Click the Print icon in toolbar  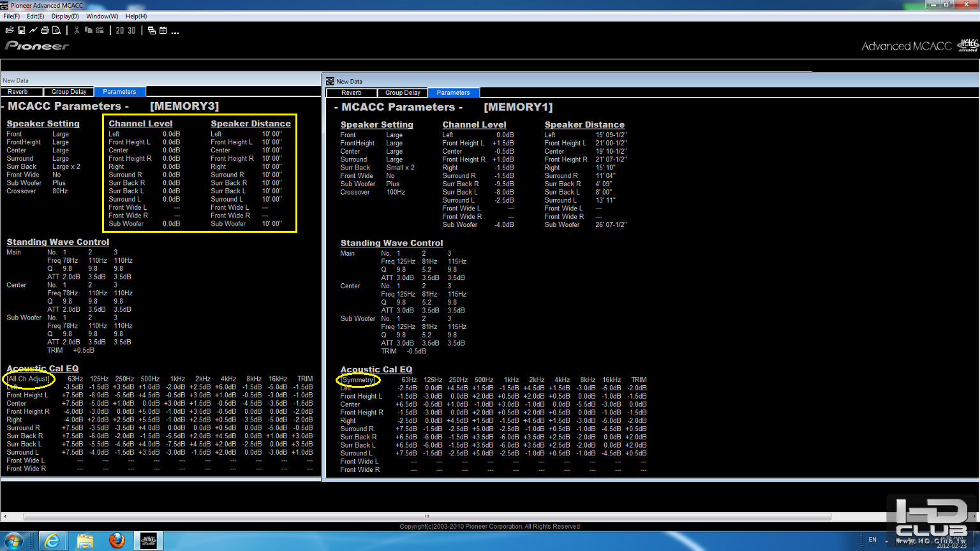[45, 31]
